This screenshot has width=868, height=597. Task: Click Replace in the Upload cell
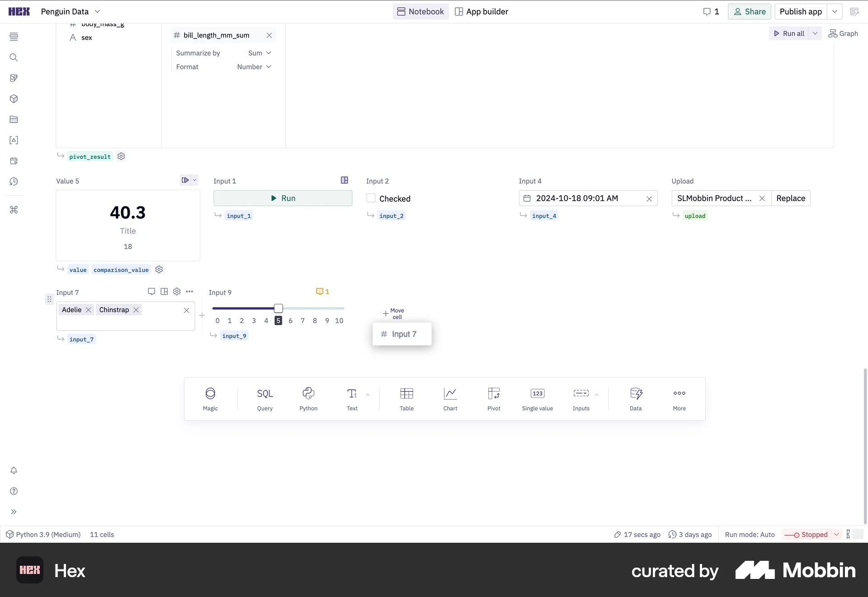(791, 198)
